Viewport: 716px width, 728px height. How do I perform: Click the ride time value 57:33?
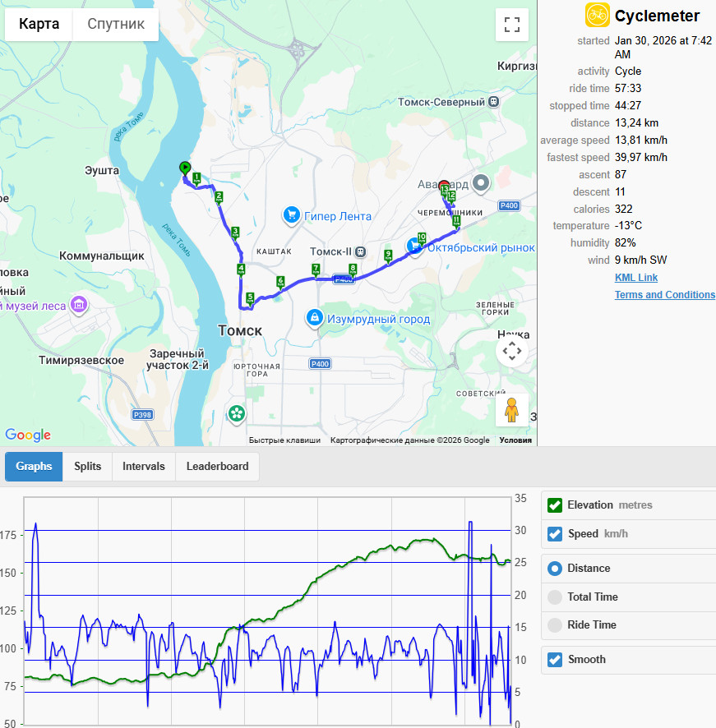tap(628, 88)
